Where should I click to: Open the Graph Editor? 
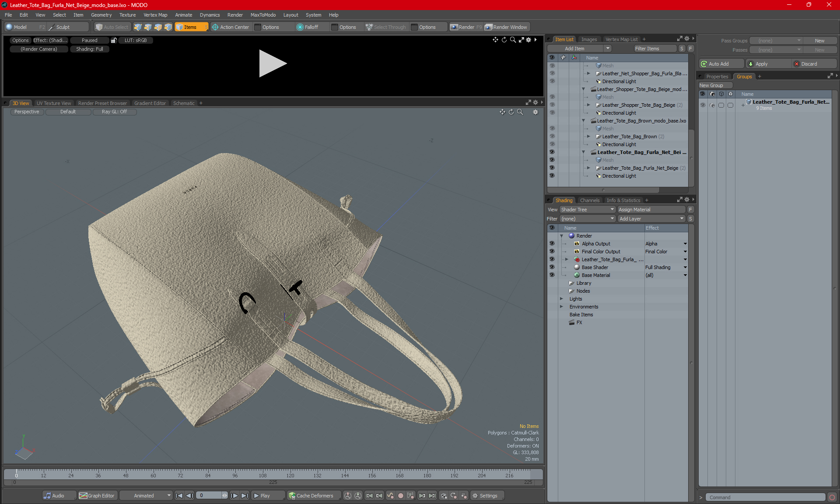click(x=97, y=496)
